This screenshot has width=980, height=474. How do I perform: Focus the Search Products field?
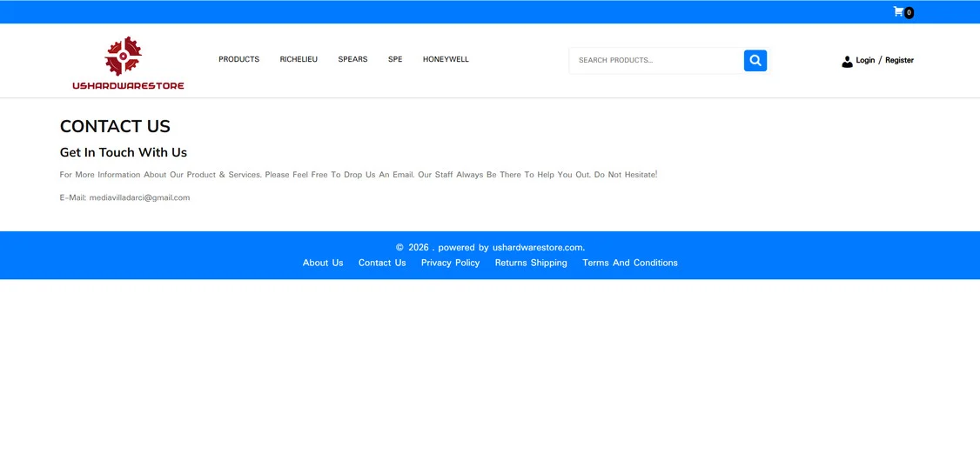tap(656, 61)
